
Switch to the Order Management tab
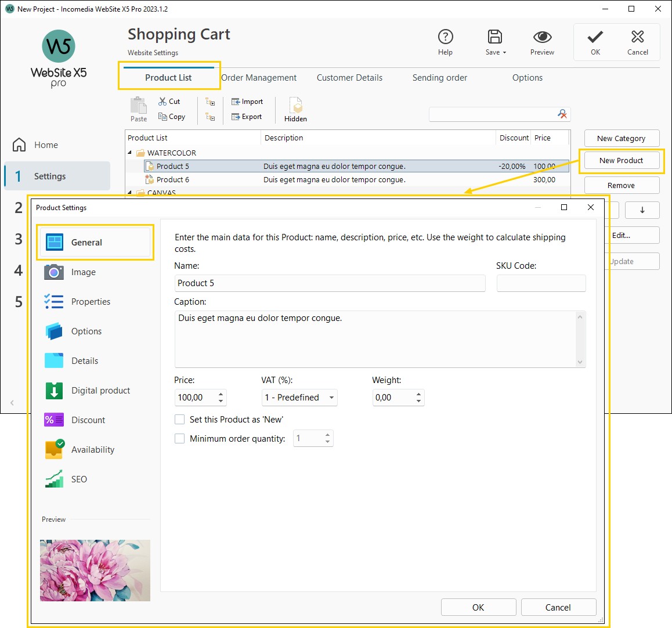tap(259, 77)
